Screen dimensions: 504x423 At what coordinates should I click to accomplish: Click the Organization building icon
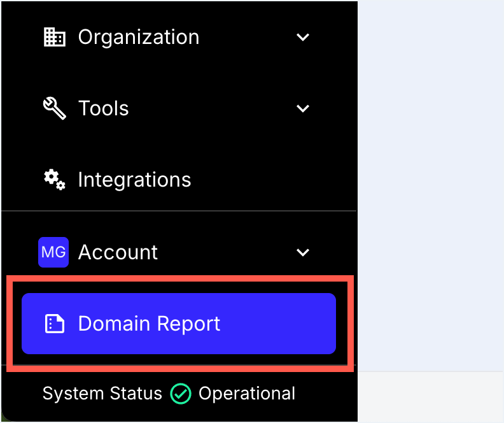(x=54, y=38)
